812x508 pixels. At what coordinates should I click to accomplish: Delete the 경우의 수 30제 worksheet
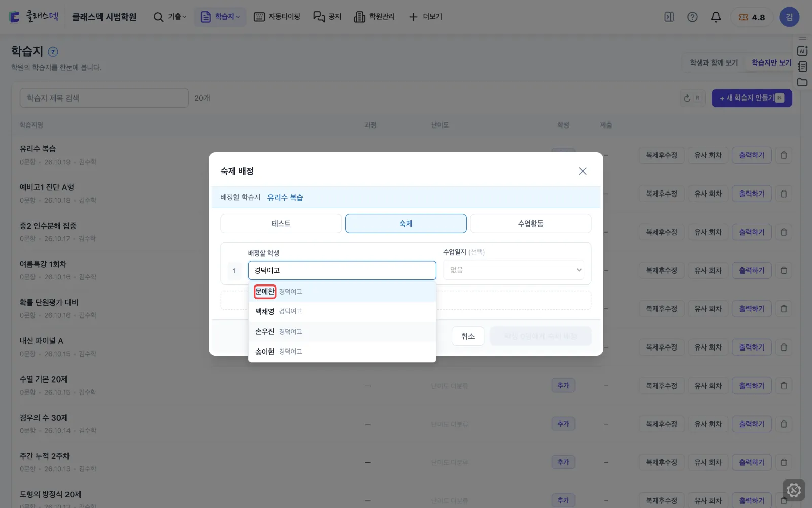pyautogui.click(x=784, y=424)
